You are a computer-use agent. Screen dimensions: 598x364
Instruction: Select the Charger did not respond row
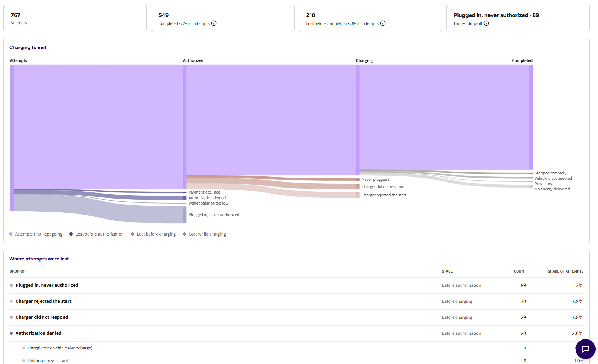click(296, 317)
